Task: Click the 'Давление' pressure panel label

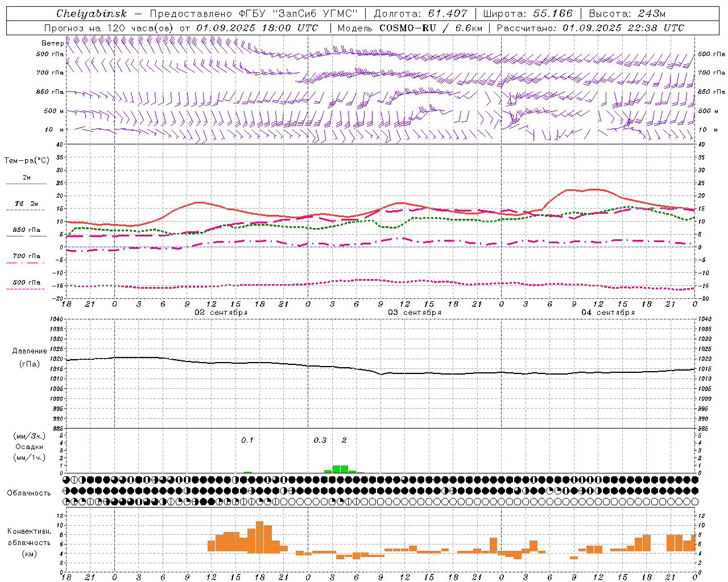Action: (29, 351)
